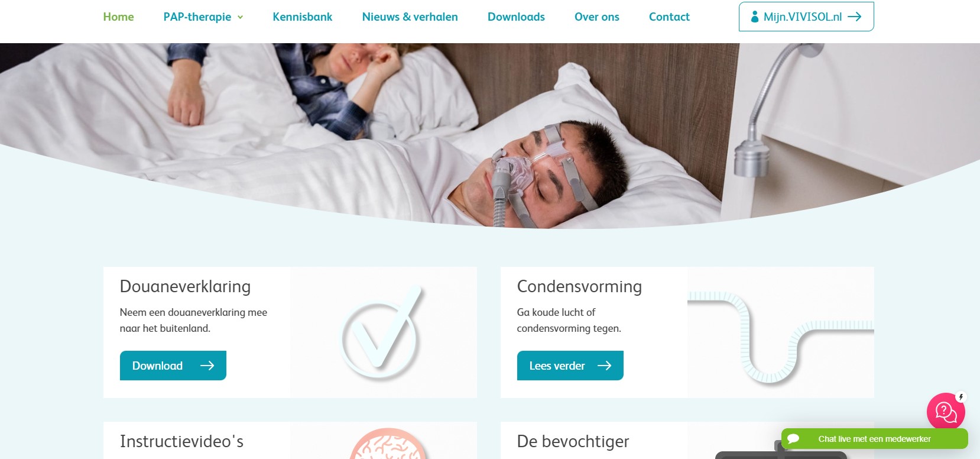Open Nieuws & verhalen page
The width and height of the screenshot is (980, 459).
pyautogui.click(x=410, y=17)
